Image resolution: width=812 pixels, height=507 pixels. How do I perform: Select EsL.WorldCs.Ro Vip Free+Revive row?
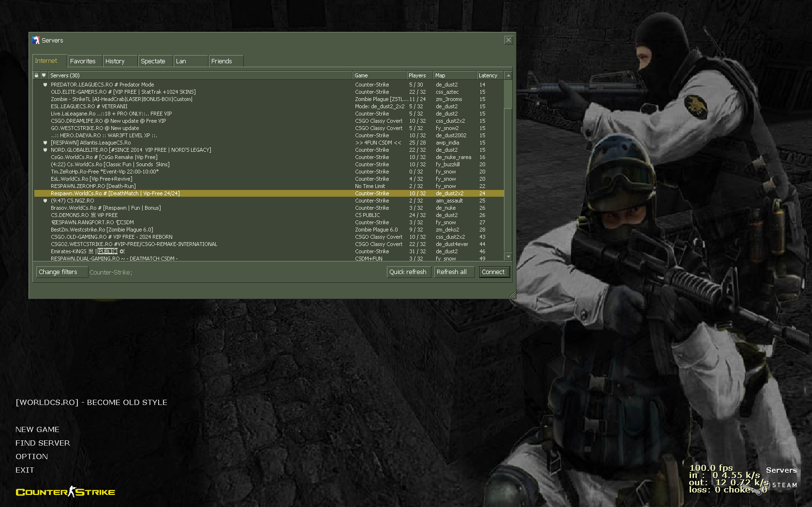tap(269, 179)
